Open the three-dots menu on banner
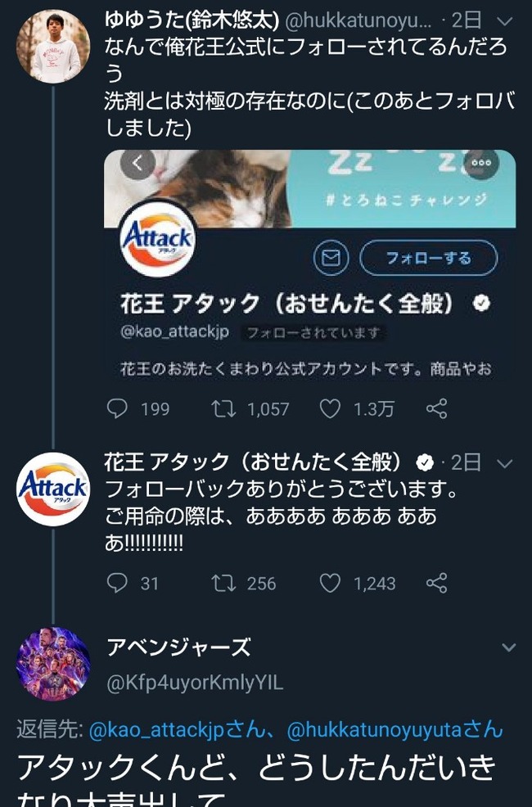The width and height of the screenshot is (532, 807). [x=481, y=163]
